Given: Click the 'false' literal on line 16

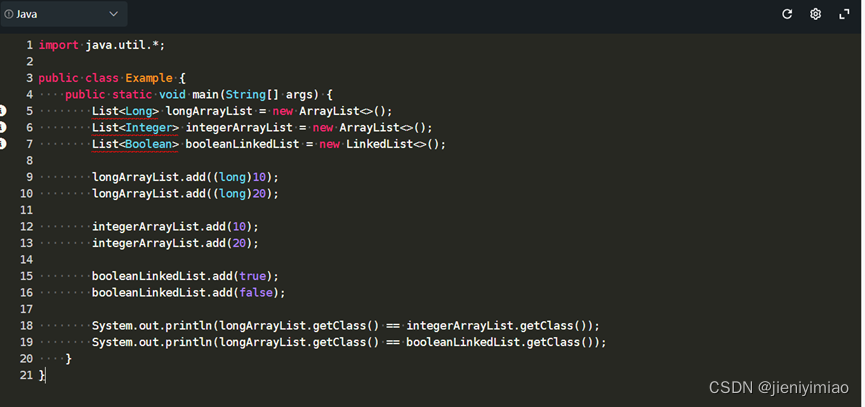Looking at the screenshot, I should pyautogui.click(x=256, y=292).
